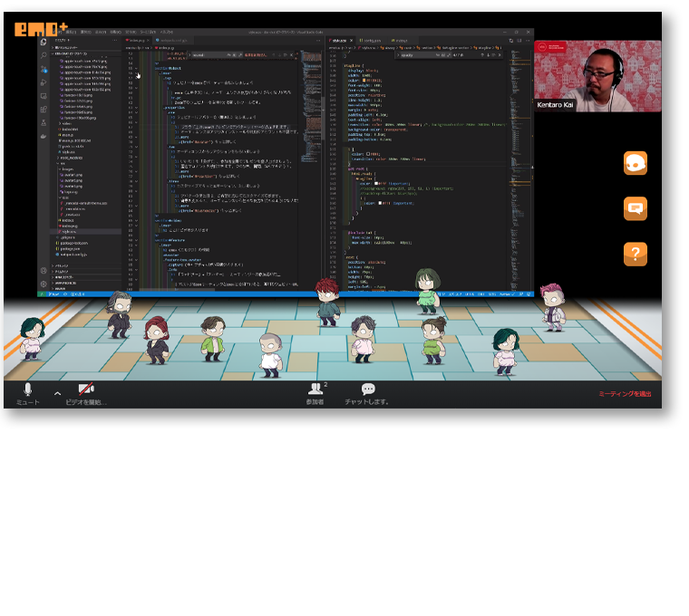Select logo.svg in the images folder
Viewport: 689px width, 616px height.
tap(69, 192)
